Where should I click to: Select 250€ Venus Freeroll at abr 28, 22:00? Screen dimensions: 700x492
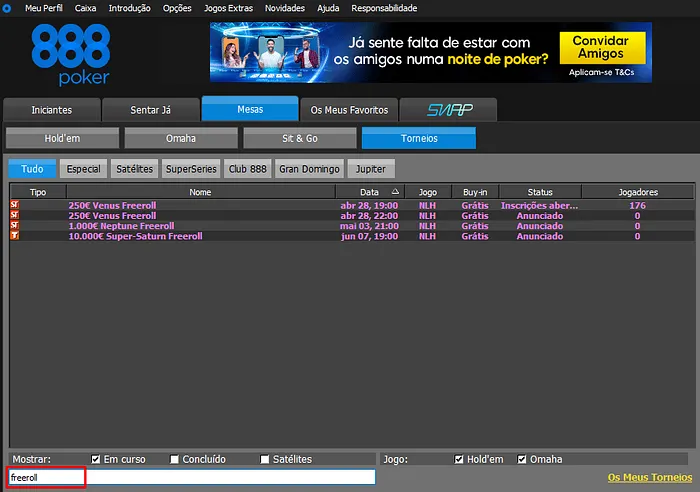click(352, 216)
